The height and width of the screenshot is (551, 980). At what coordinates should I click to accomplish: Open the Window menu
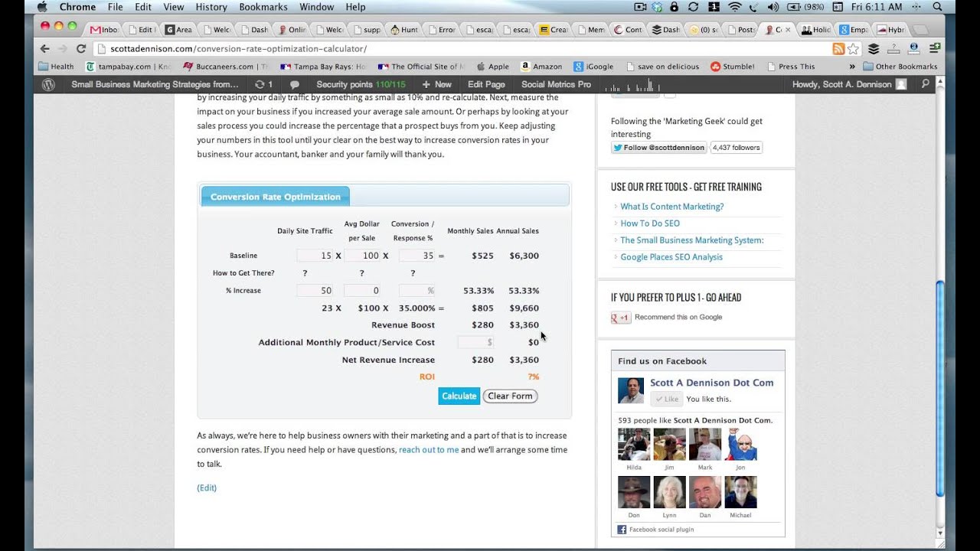[316, 7]
